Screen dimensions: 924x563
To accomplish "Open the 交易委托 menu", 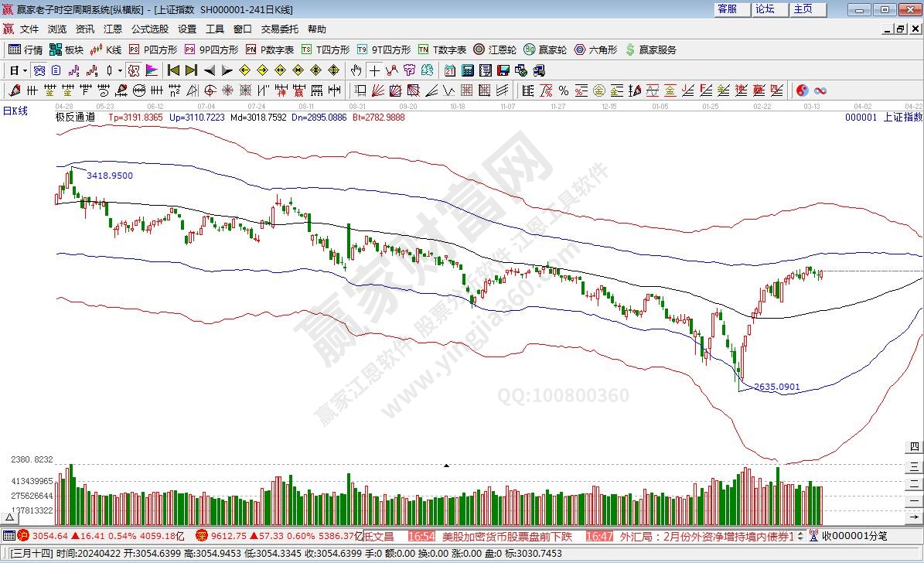I will [279, 29].
